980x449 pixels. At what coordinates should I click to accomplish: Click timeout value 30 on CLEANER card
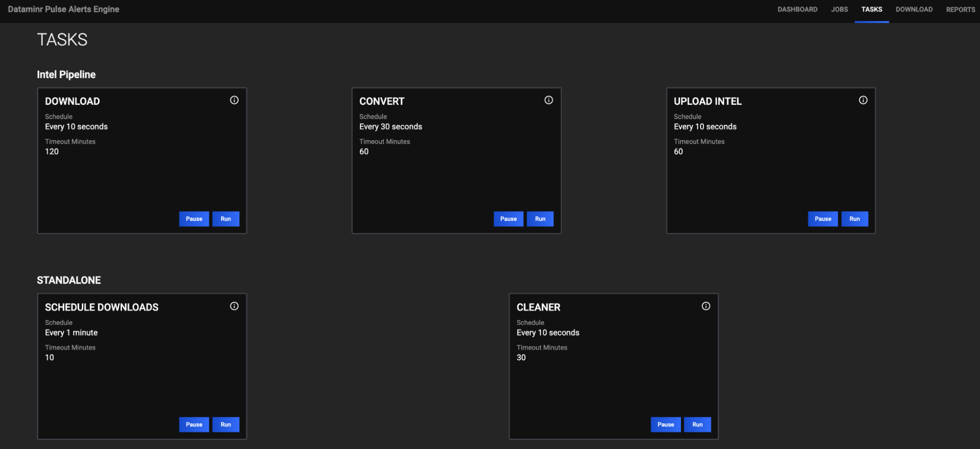point(521,357)
